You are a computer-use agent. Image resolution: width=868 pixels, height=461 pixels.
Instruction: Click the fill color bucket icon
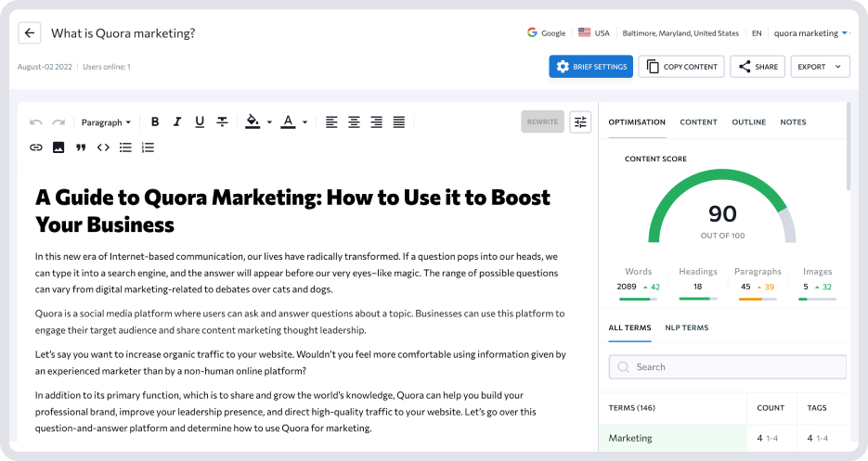point(253,122)
